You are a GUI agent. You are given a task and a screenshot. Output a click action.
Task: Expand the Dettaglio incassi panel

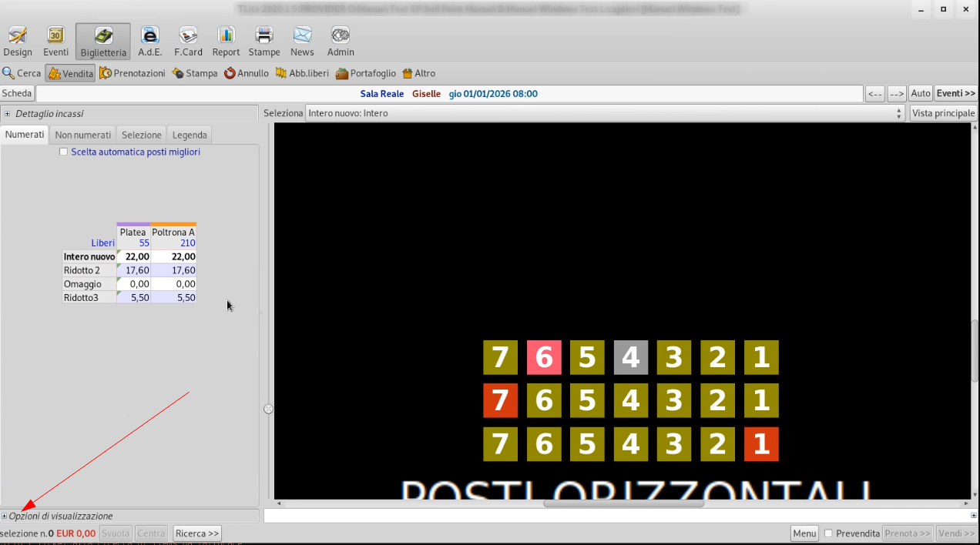coord(7,114)
